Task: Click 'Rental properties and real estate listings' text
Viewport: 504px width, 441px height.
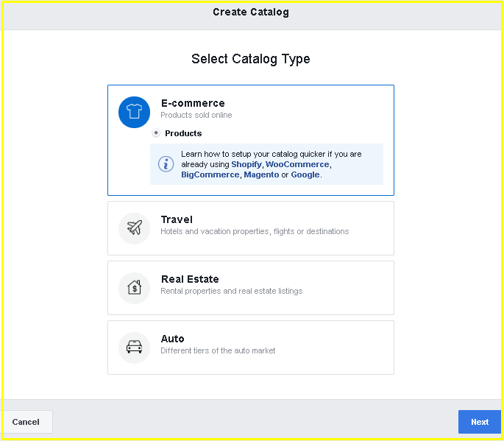Action: [x=231, y=291]
